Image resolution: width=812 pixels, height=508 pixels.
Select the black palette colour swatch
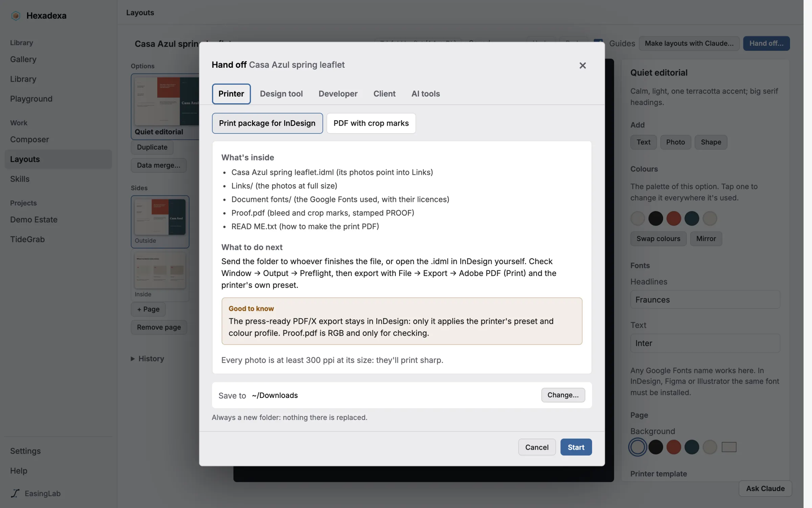click(x=655, y=218)
